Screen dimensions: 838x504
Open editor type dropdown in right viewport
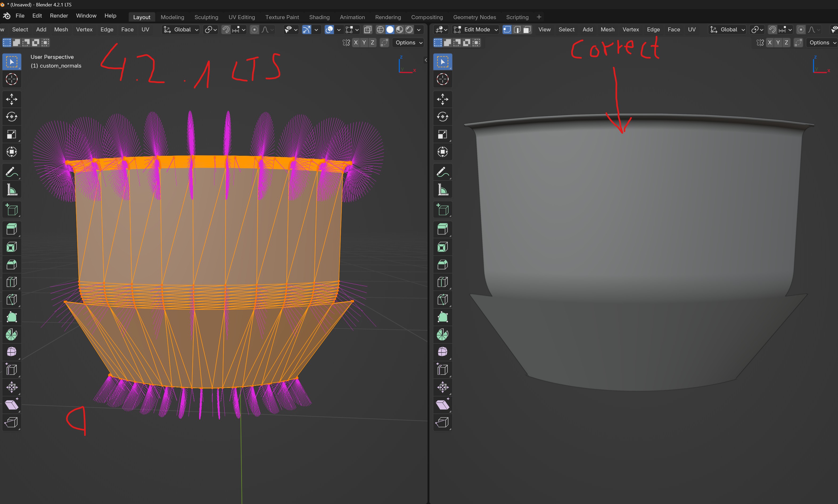click(441, 30)
